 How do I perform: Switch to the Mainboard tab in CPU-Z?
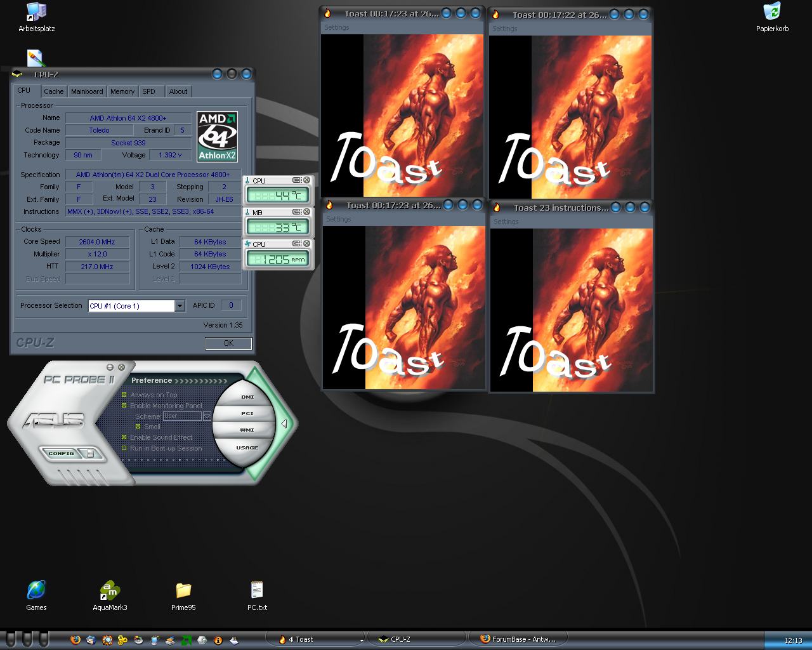coord(87,91)
